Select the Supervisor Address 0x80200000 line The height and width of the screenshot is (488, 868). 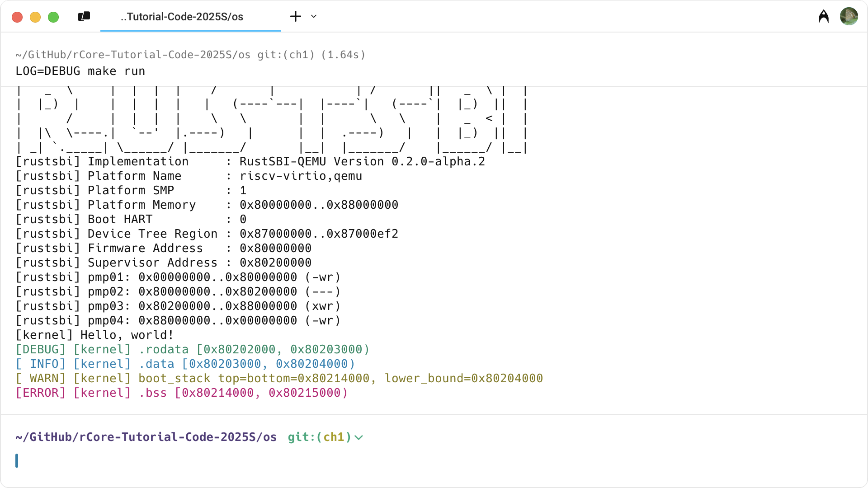[x=164, y=263]
